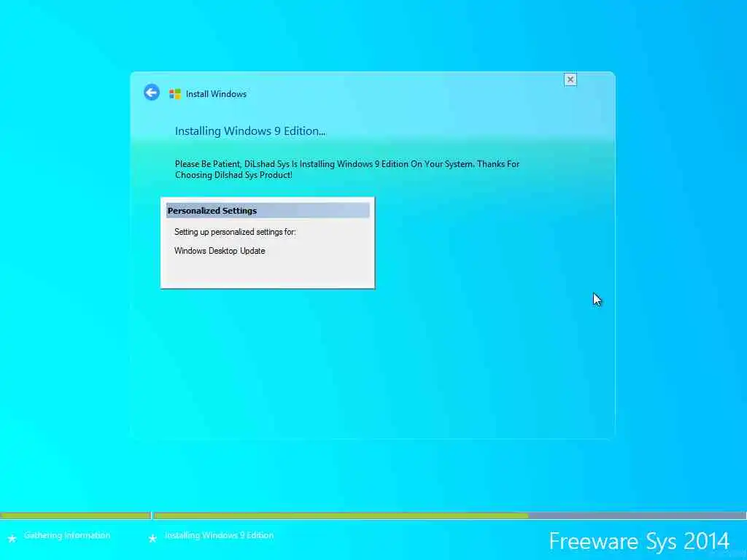Click the 'Installing Windows 9 Edition' step label
The height and width of the screenshot is (560, 747).
(x=219, y=535)
